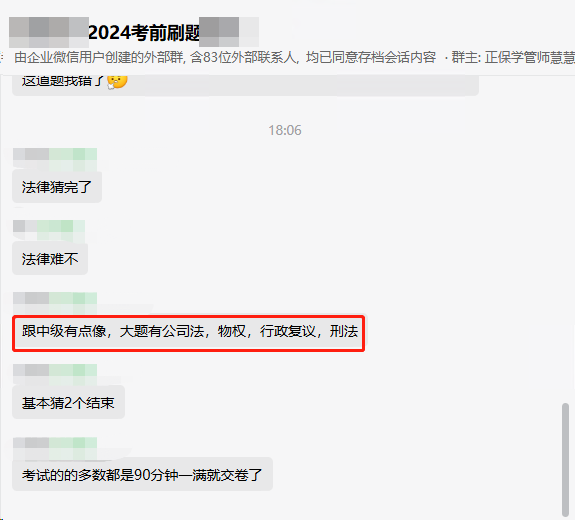
Task: Open sender name above 法律难不 message
Action: coord(49,230)
